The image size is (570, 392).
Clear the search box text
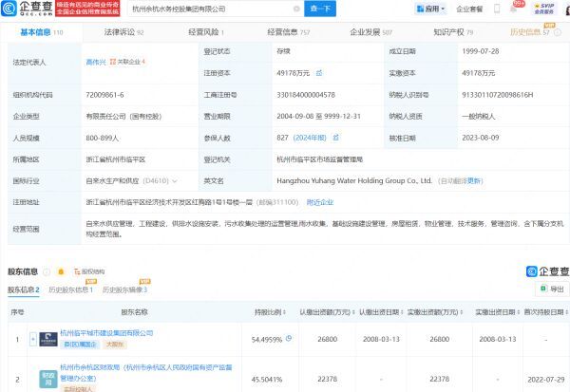[296, 9]
